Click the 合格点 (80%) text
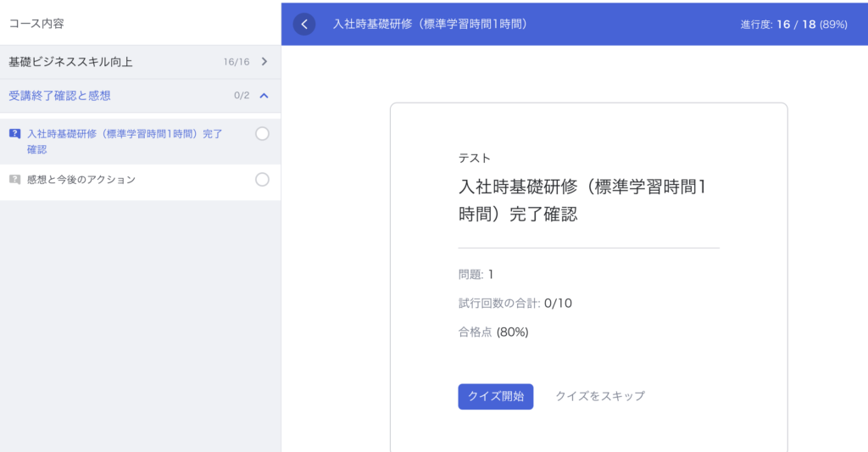The image size is (868, 452). [493, 332]
